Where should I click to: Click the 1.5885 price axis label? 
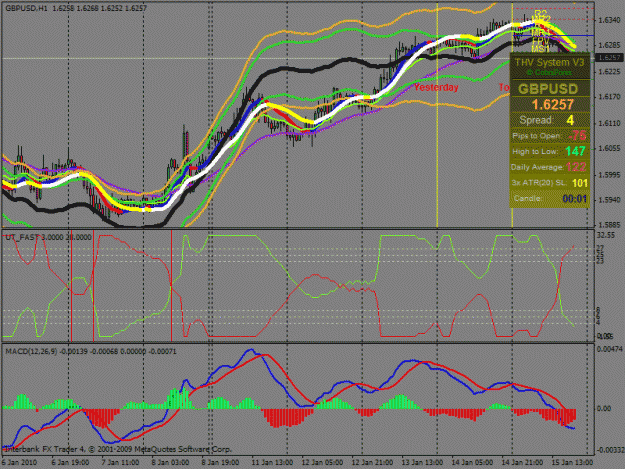pos(609,225)
